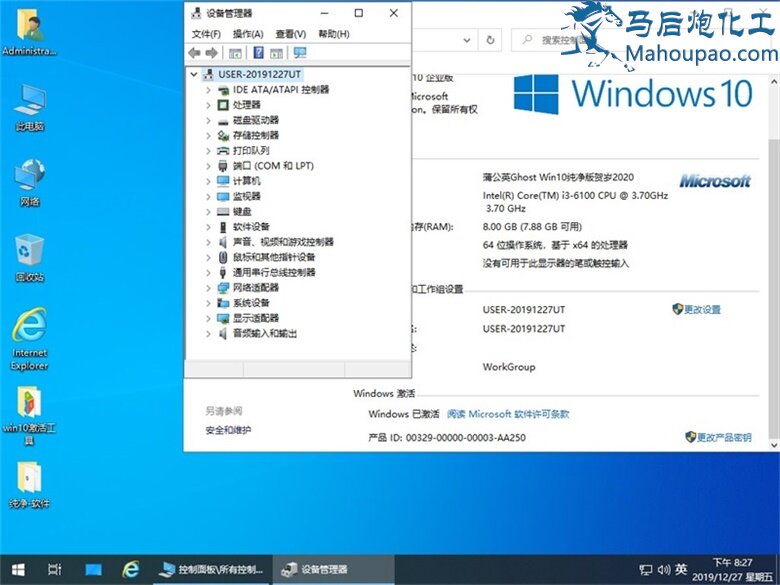Viewport: 780px width, 585px height.
Task: Open Task View button on taskbar
Action: click(55, 569)
